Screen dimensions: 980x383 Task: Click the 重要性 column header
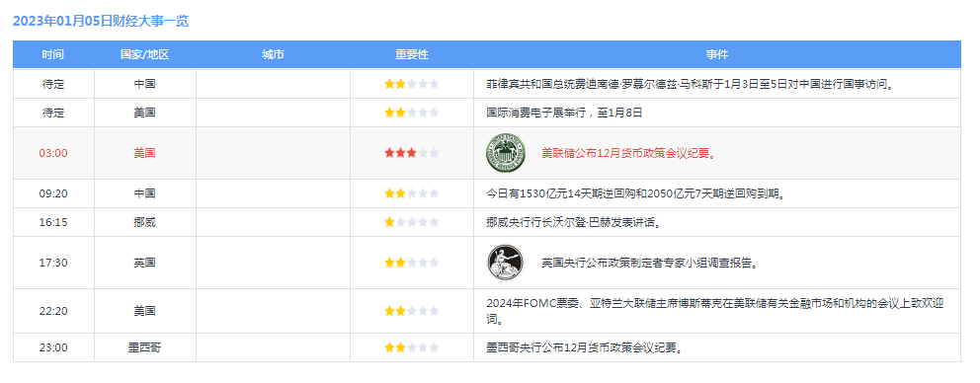[412, 54]
